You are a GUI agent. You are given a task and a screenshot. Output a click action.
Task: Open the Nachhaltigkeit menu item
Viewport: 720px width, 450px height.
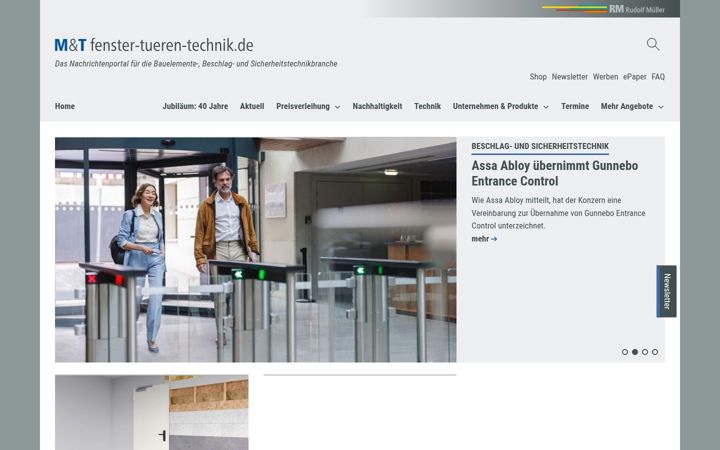tap(377, 106)
